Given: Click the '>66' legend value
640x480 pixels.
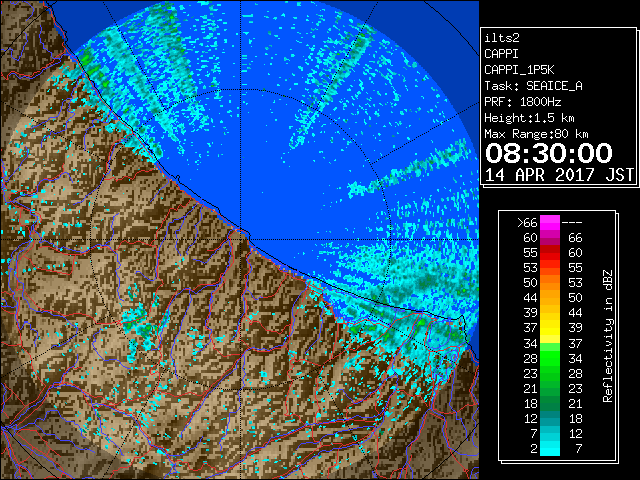Looking at the screenshot, I should point(527,223).
